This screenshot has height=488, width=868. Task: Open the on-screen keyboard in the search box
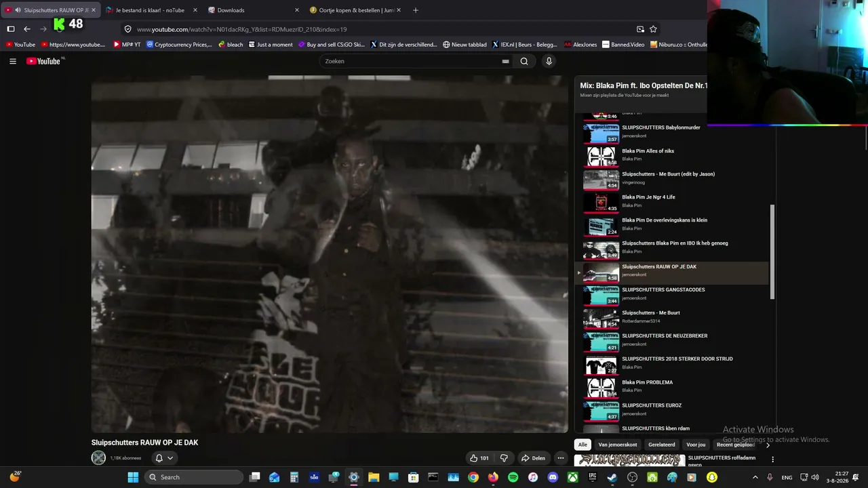pos(505,61)
